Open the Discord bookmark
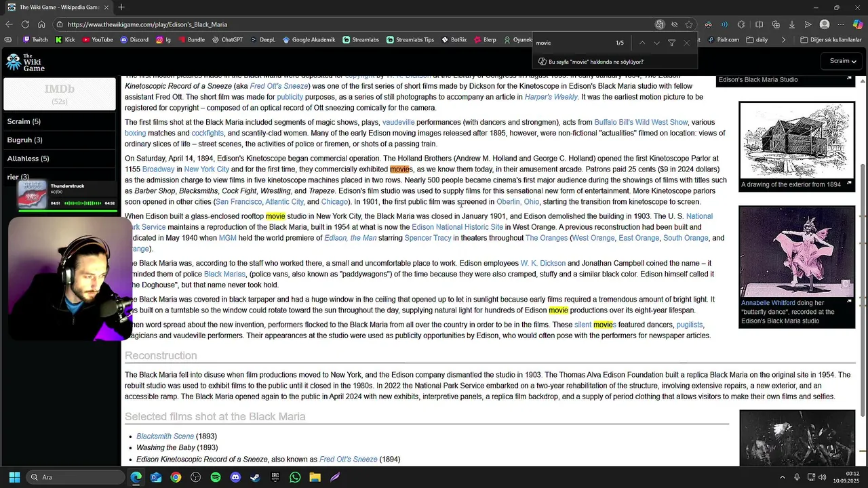The width and height of the screenshot is (868, 488). [134, 40]
